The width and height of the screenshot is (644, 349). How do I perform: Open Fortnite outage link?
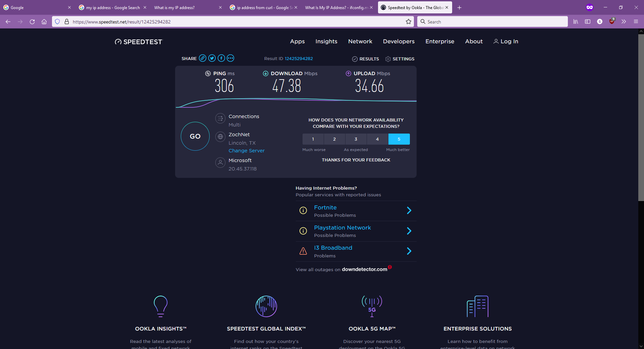coord(325,207)
